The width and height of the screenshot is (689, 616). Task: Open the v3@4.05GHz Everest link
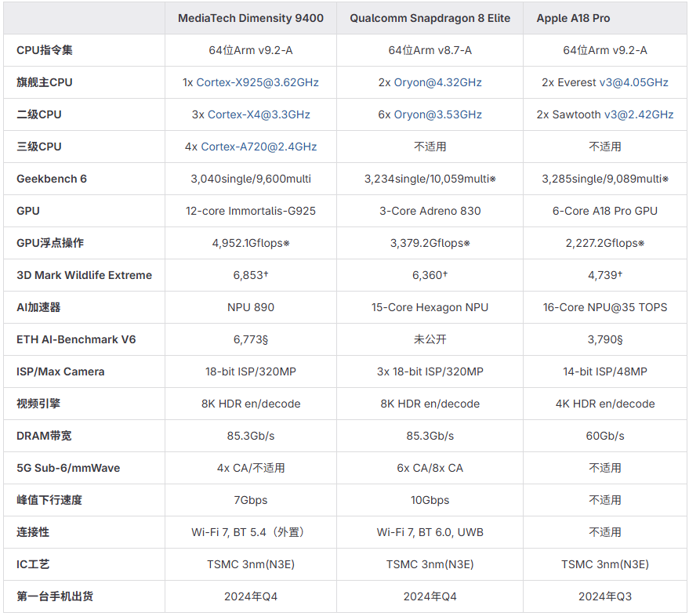633,82
